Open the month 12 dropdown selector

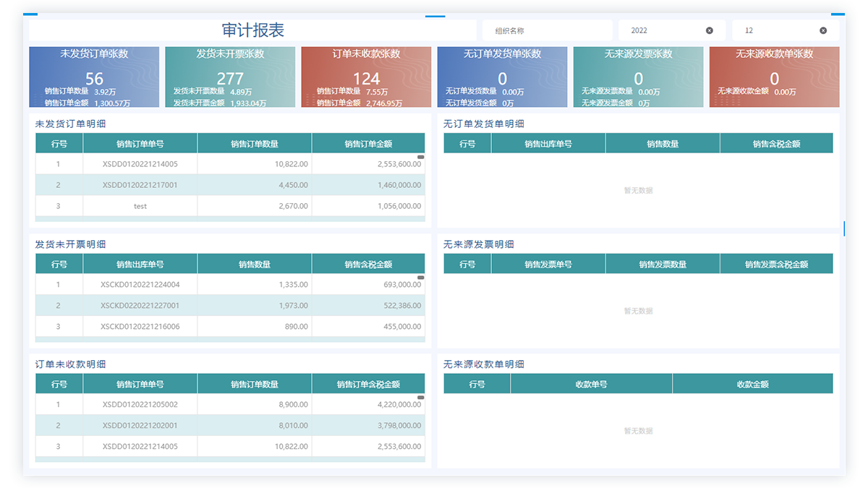[x=778, y=30]
